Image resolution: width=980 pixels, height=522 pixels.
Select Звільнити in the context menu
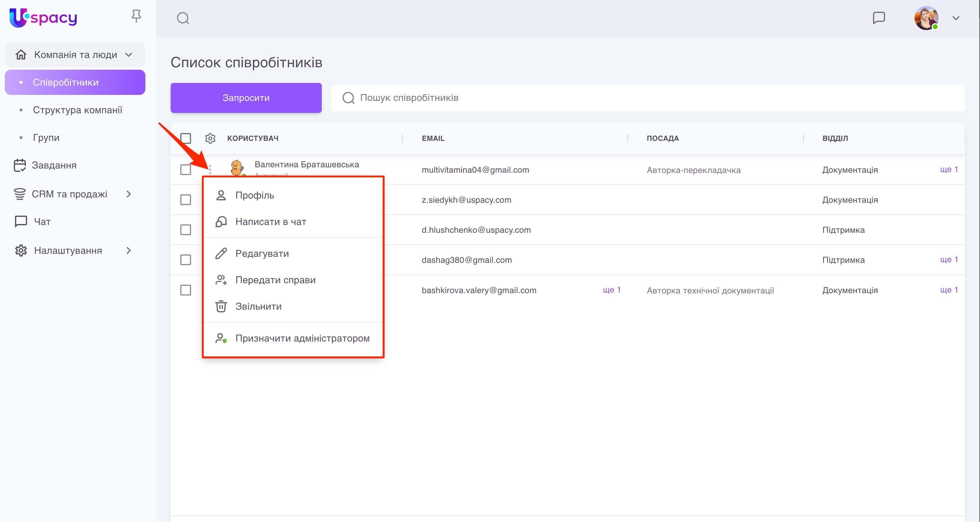[258, 306]
